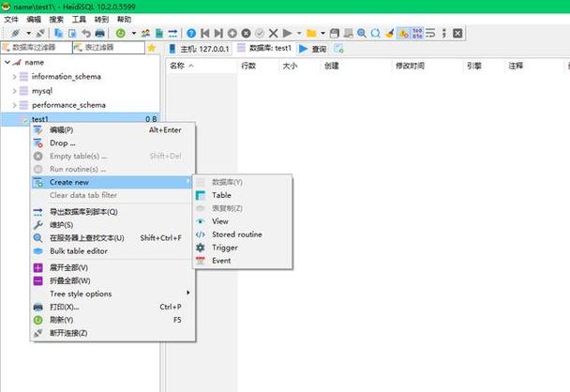This screenshot has height=392, width=570.
Task: Toggle the wrap long lines button
Action: (x=430, y=34)
